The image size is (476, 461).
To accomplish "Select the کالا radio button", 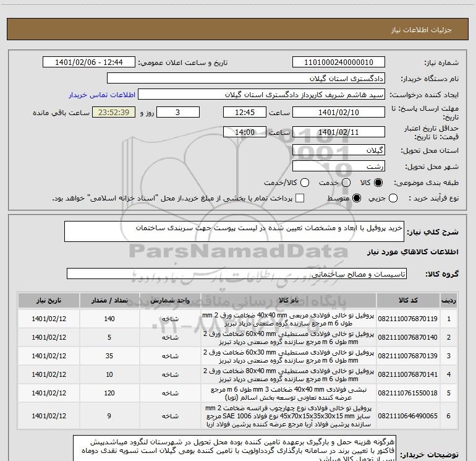I will 378,183.
